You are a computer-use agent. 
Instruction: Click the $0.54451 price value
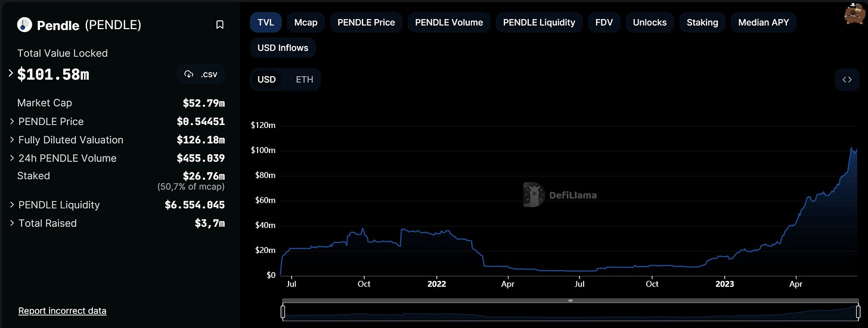point(201,121)
